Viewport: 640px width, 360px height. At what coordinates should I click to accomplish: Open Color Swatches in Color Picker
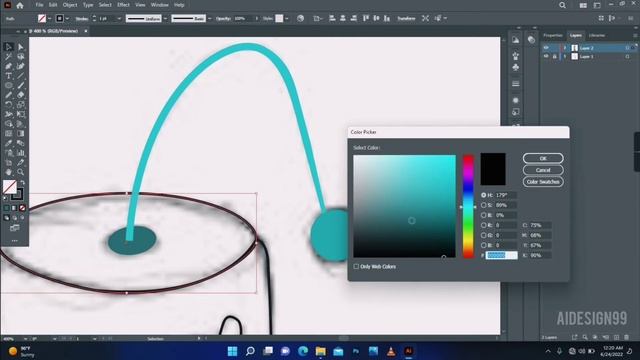(x=543, y=182)
